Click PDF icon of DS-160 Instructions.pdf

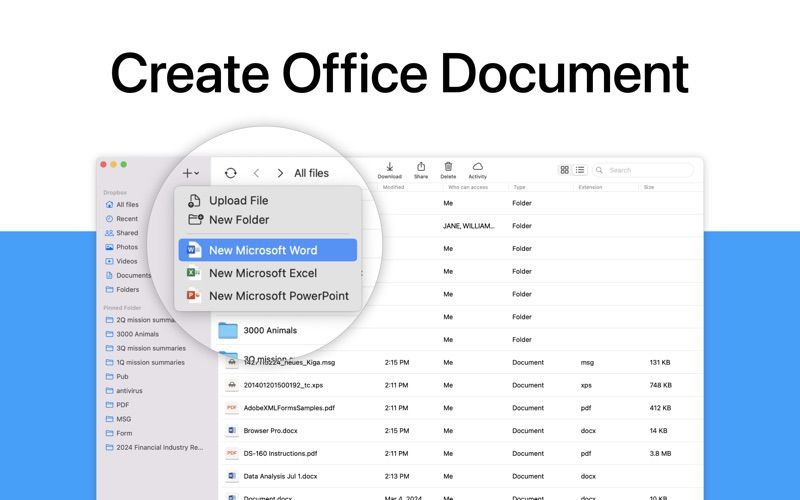pos(232,454)
